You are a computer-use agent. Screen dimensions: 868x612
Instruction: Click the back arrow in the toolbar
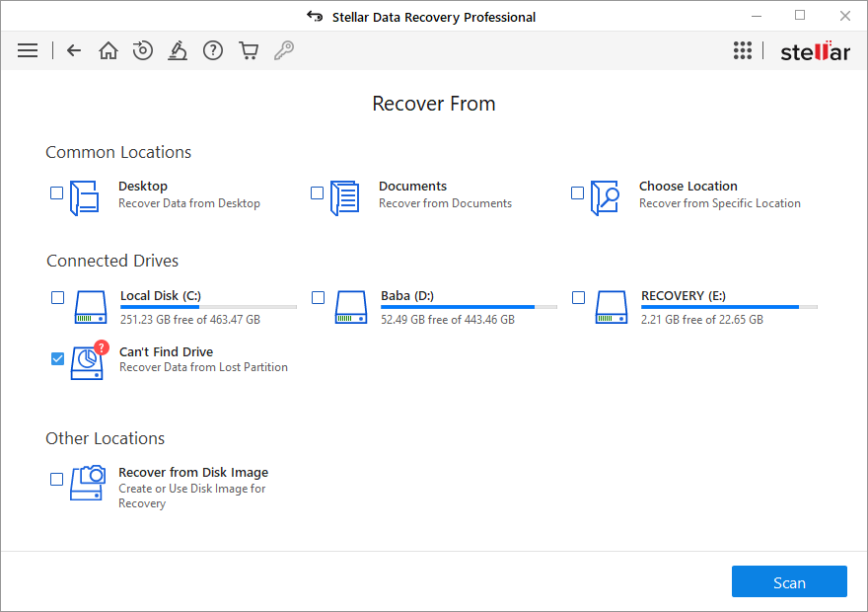[73, 49]
